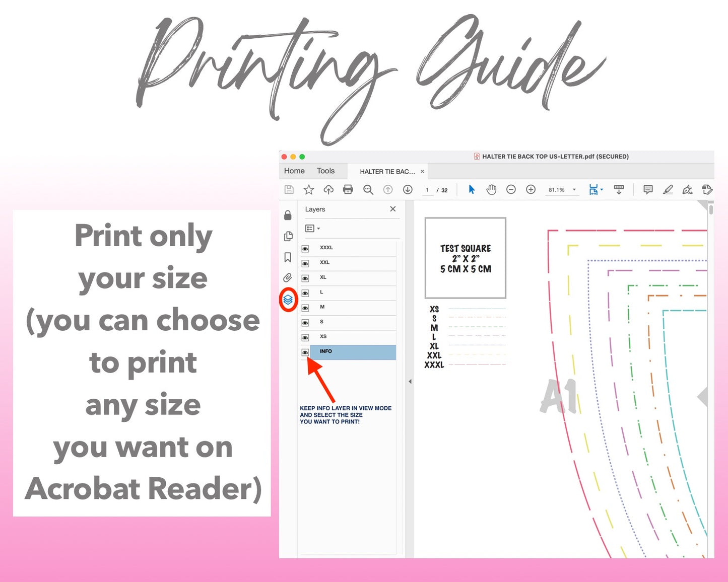Switch to the Tools tab
The height and width of the screenshot is (582, 728).
(x=325, y=171)
